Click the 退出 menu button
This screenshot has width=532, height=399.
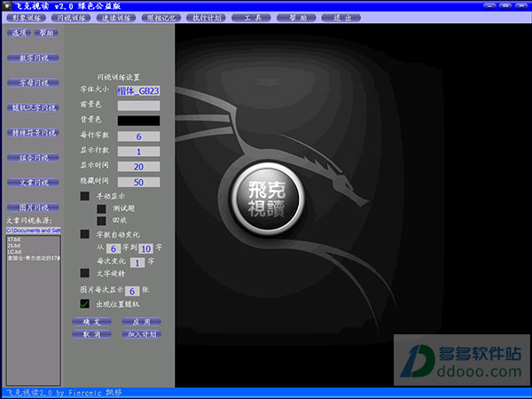point(341,18)
